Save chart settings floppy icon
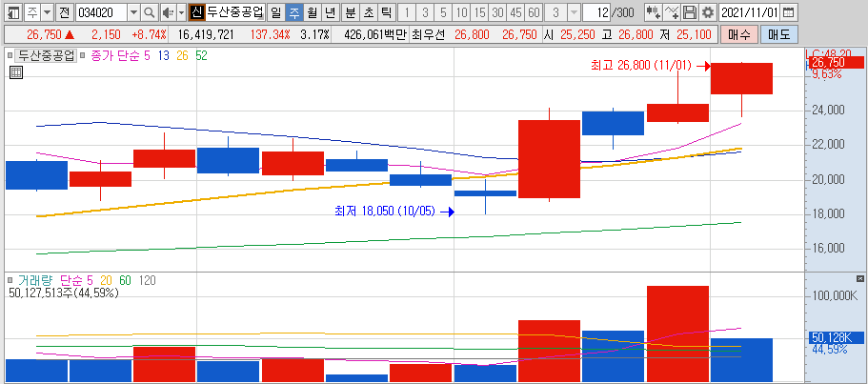Viewport: 868px width, 384px height. point(689,11)
